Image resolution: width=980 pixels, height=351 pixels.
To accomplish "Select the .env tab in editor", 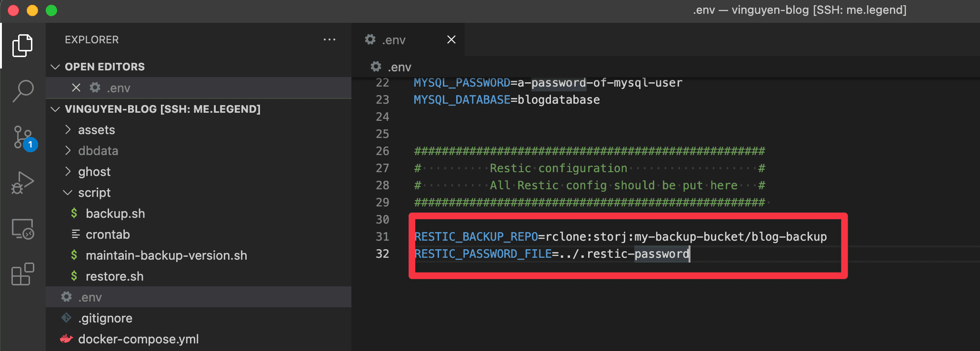I will (x=393, y=40).
